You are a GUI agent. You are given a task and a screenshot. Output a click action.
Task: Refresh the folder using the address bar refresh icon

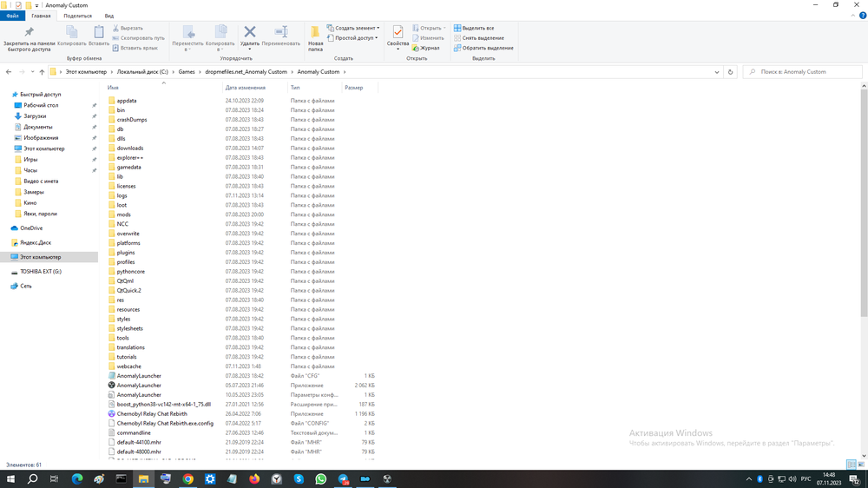click(x=730, y=72)
